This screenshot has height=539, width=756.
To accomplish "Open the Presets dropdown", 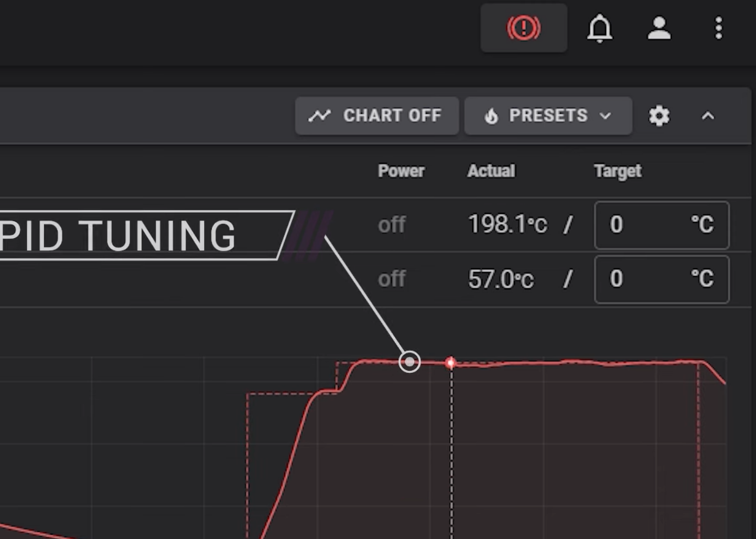I will pos(548,116).
